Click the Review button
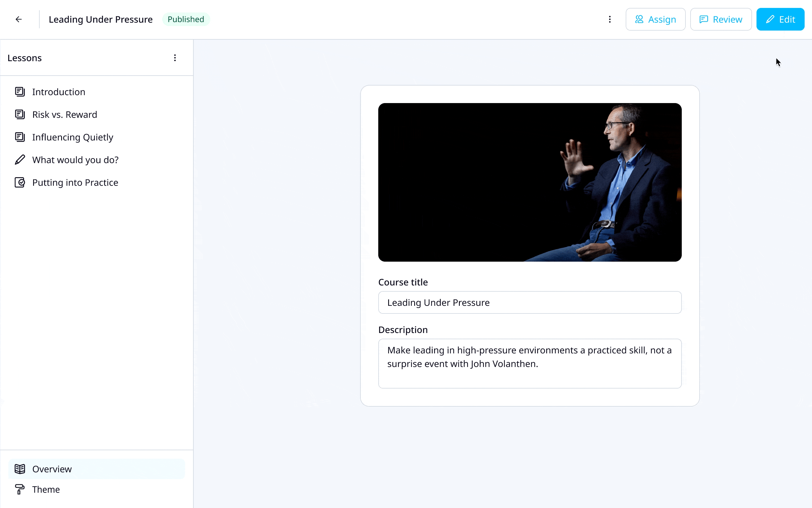 721,19
